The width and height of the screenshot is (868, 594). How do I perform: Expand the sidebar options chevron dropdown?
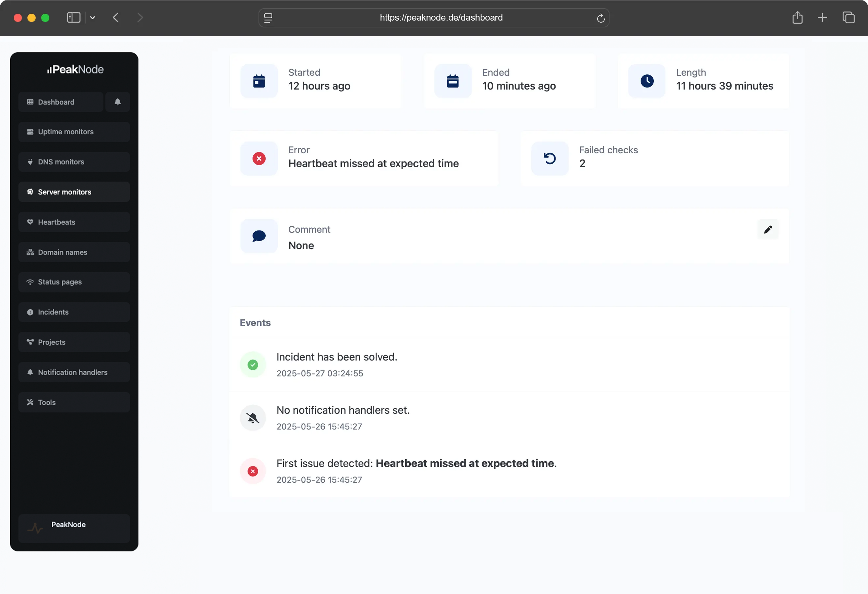93,17
